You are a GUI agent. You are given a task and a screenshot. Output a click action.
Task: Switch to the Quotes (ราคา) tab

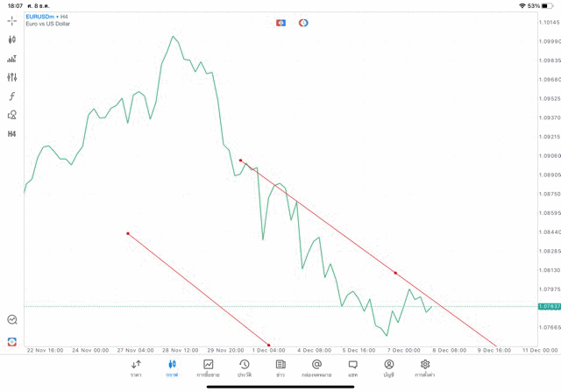[x=136, y=367]
